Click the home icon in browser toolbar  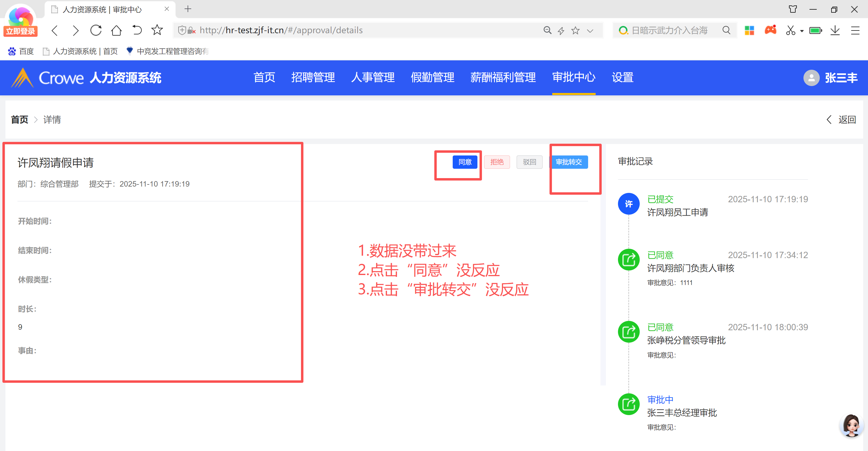point(116,30)
